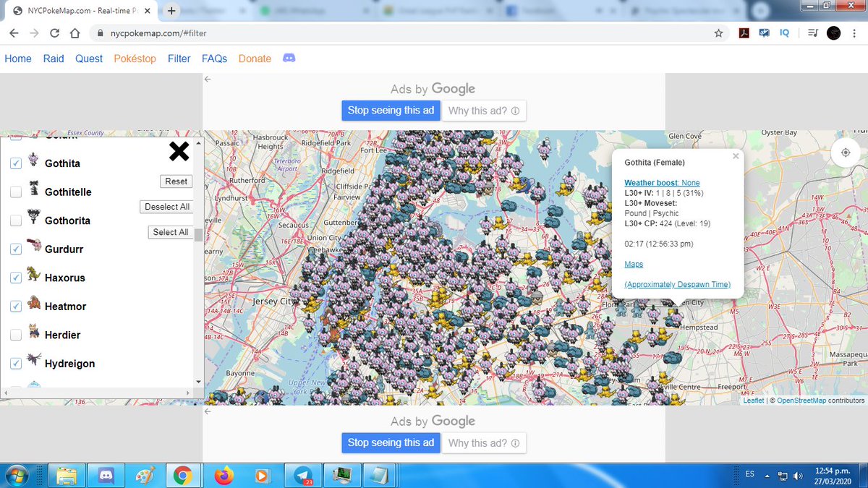Screen dimensions: 868x488
Task: Open the Adobe Acrobat extension icon
Action: (x=744, y=33)
